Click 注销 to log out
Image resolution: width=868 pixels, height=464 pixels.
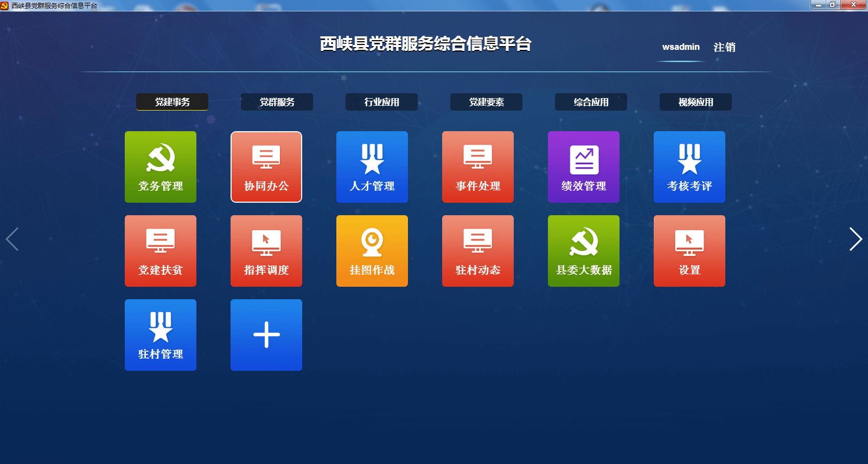coord(724,47)
